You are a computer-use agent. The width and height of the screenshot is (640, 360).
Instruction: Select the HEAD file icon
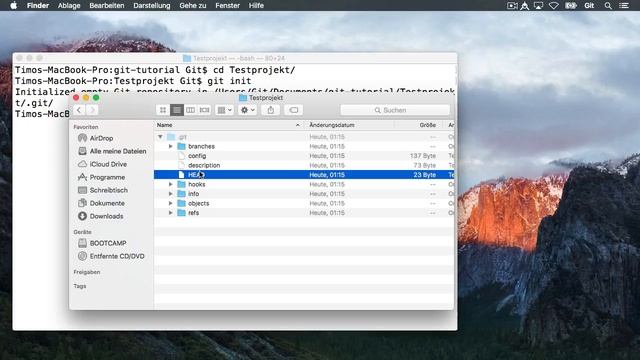pos(181,175)
